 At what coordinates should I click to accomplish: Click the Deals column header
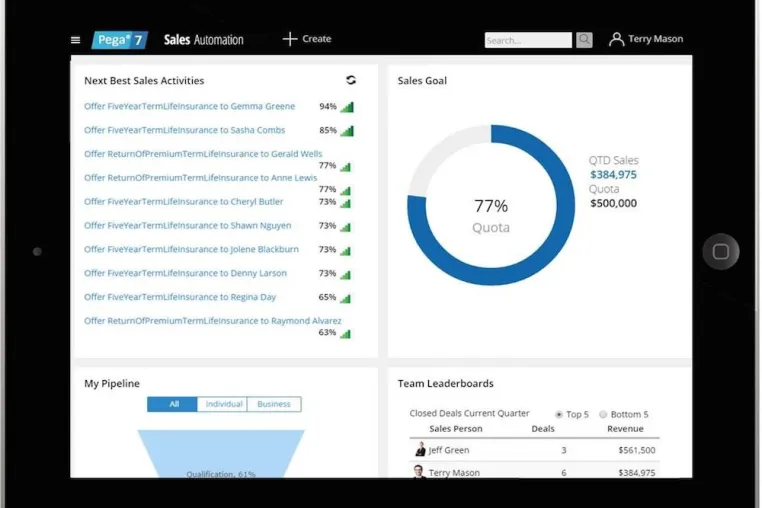[x=543, y=429]
